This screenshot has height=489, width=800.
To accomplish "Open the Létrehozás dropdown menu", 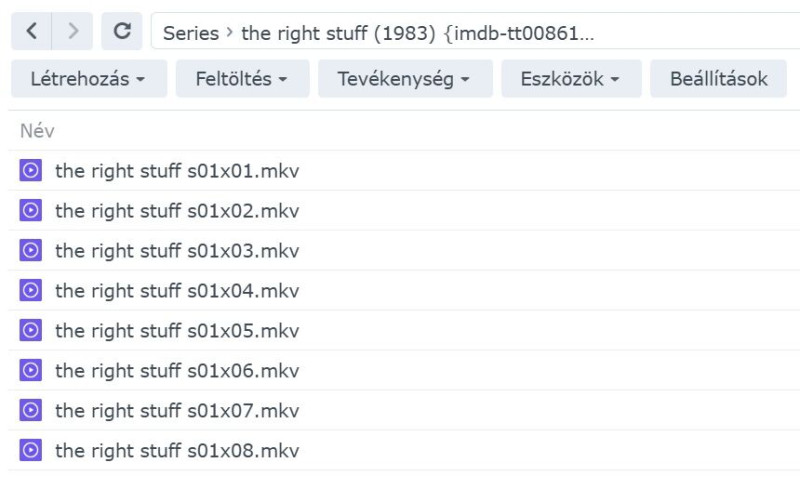I will (x=89, y=79).
